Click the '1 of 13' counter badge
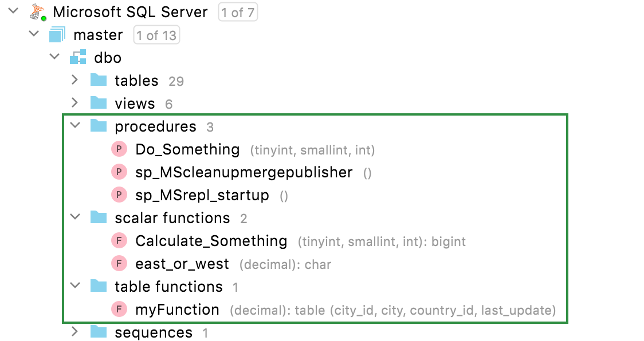 (x=155, y=34)
